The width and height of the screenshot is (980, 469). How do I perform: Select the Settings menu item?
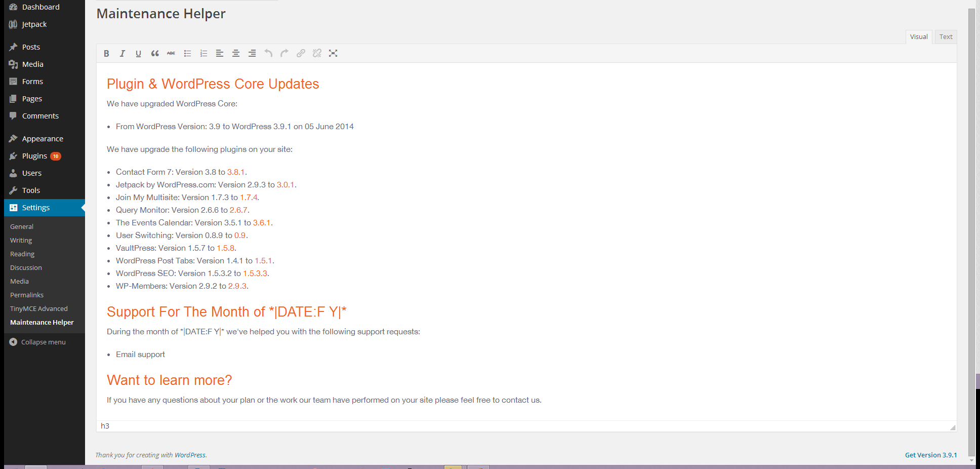pyautogui.click(x=45, y=208)
